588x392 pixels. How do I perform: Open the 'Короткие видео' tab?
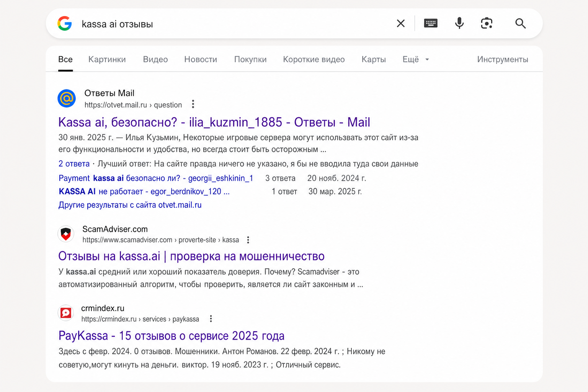(x=314, y=59)
